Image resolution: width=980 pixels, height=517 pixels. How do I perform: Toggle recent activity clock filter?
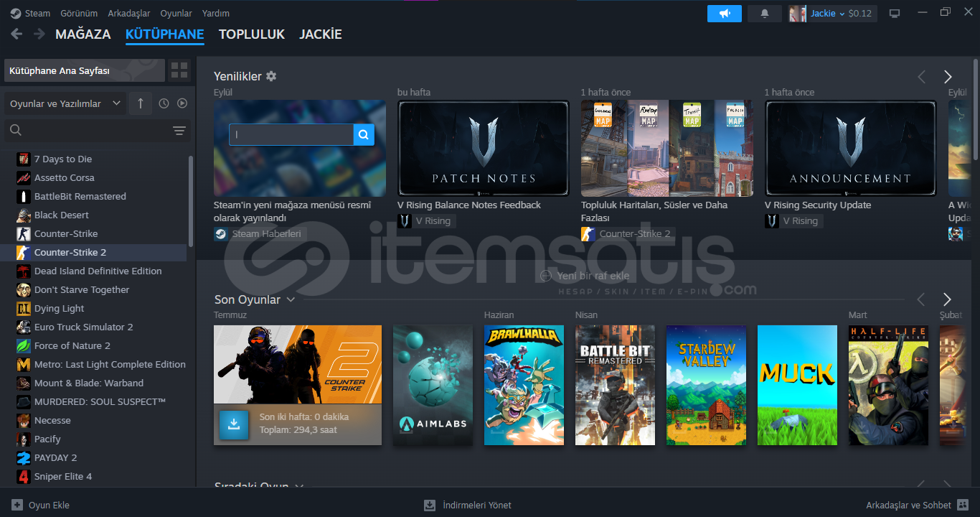point(164,103)
